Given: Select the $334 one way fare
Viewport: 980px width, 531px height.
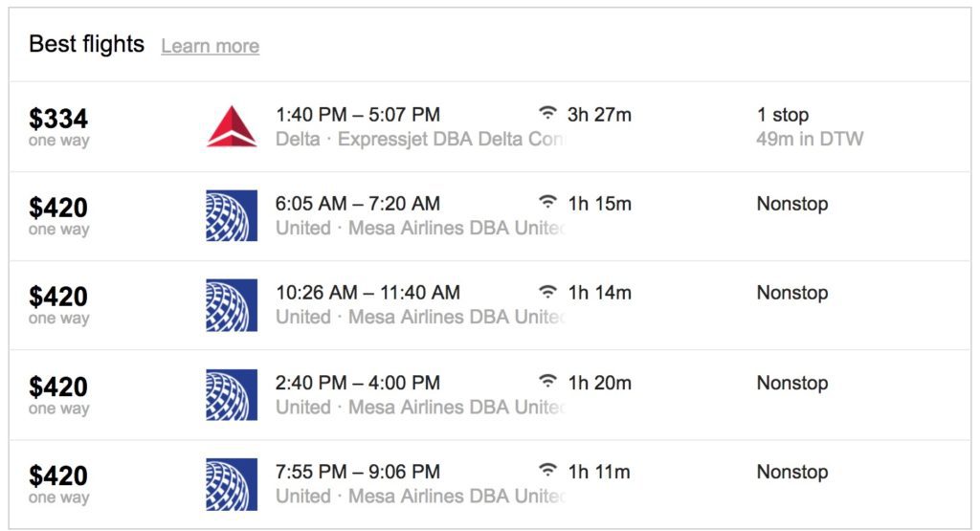Looking at the screenshot, I should [58, 119].
